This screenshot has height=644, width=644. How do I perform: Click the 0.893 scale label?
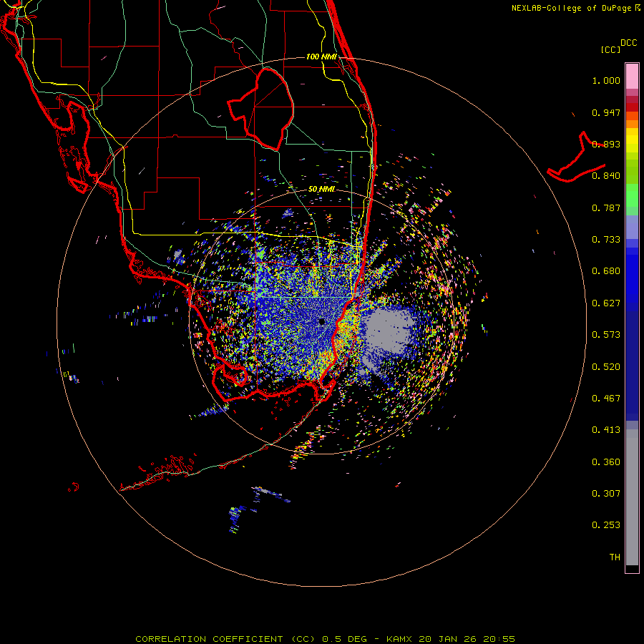606,144
